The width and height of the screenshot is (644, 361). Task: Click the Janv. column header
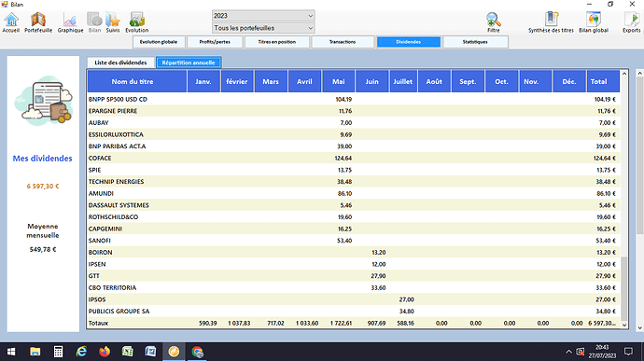point(203,81)
